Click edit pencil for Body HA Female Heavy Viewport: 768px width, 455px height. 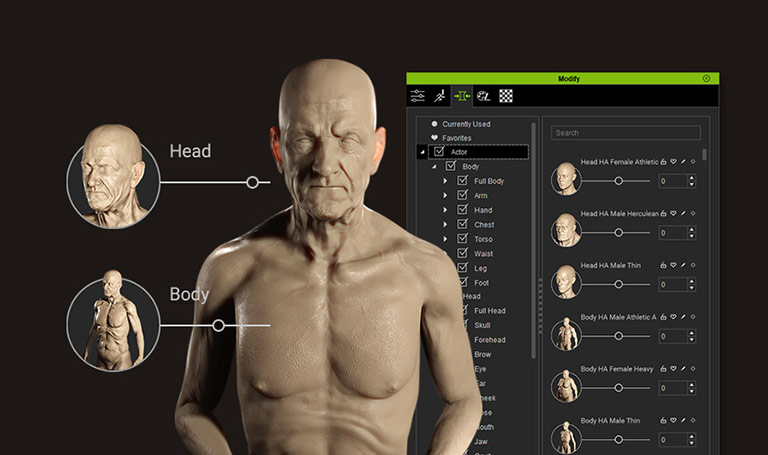(x=684, y=369)
